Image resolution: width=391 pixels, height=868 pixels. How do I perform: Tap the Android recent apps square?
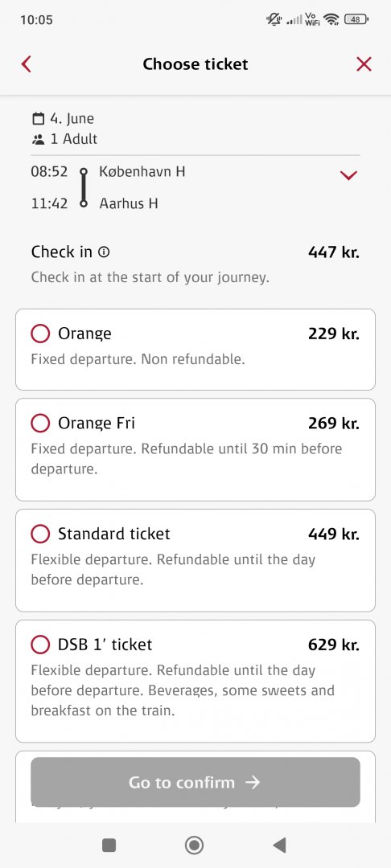coord(109,845)
